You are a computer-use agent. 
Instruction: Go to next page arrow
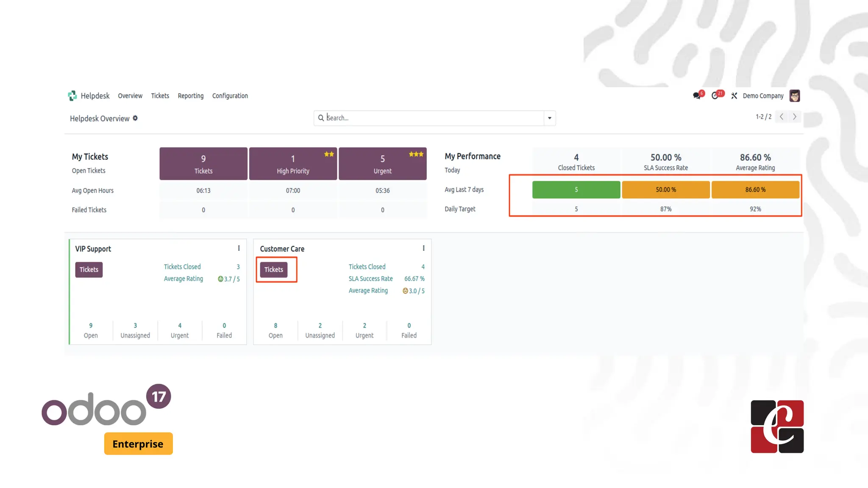click(795, 116)
